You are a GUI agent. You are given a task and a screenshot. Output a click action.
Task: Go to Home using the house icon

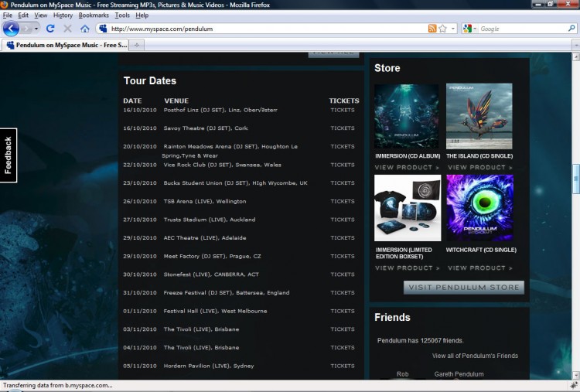(85, 29)
